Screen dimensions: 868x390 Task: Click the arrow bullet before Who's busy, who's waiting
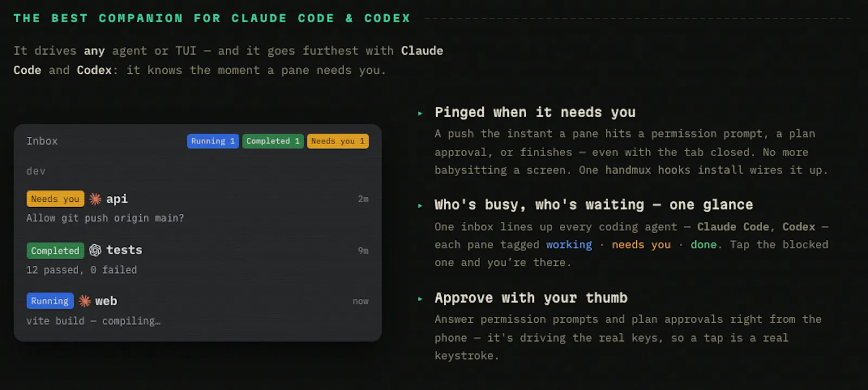coord(420,206)
